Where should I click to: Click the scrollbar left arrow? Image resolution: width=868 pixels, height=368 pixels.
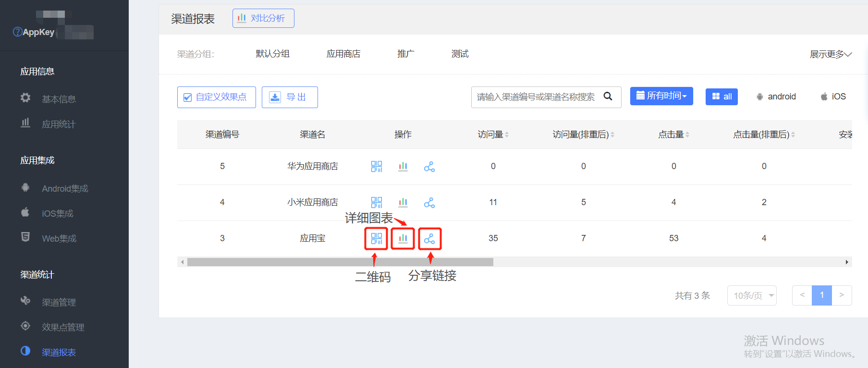tap(182, 262)
